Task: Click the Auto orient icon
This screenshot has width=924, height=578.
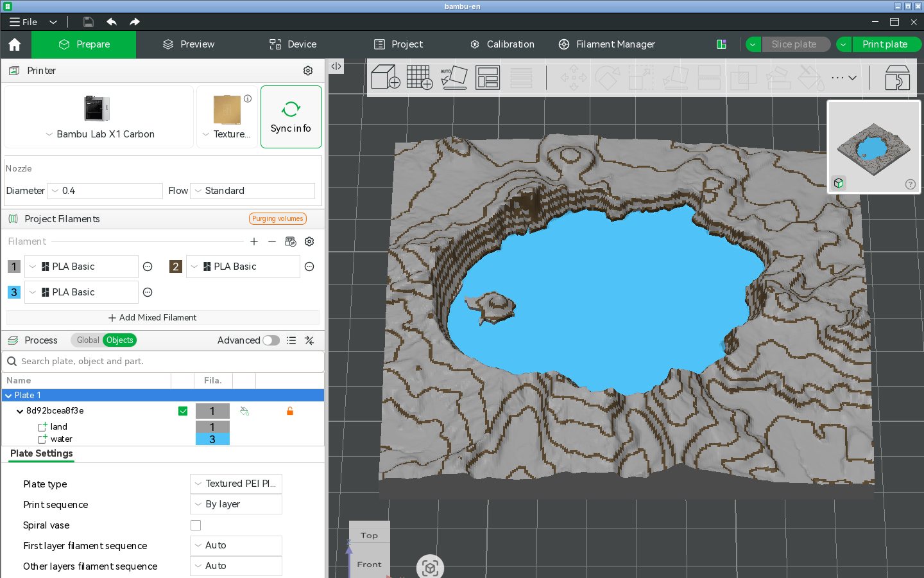Action: point(454,78)
